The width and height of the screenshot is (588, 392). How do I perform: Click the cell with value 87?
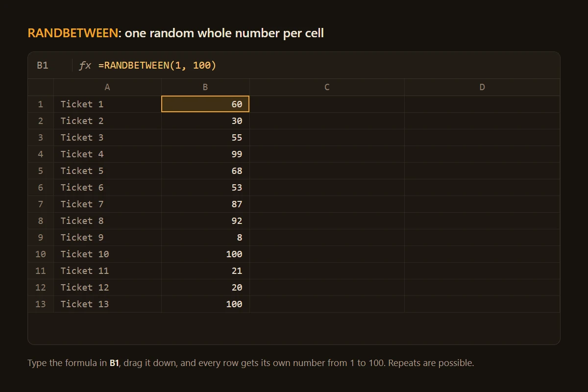(205, 204)
